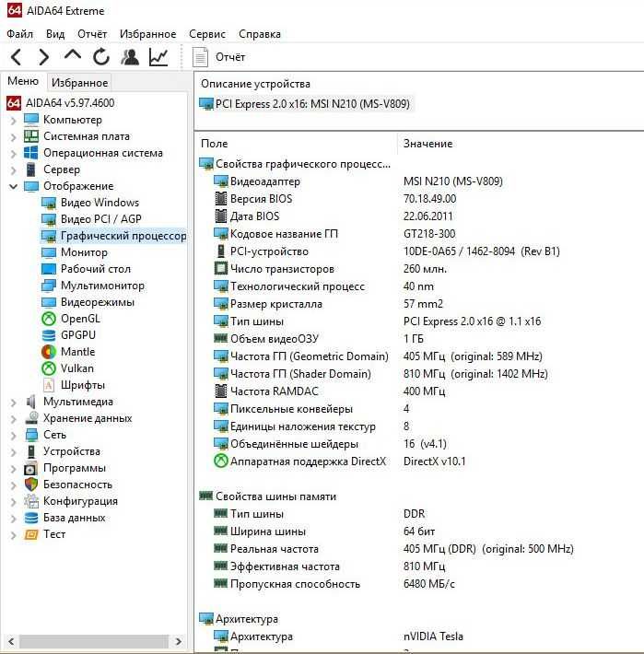Expand the Тест tree node
The height and width of the screenshot is (654, 644).
[13, 535]
